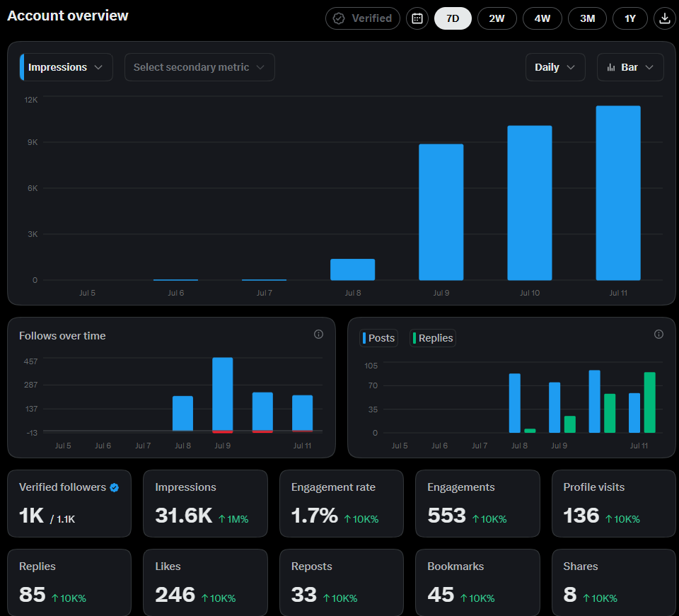The image size is (679, 616).
Task: Toggle the Posts series in chart legend
Action: click(378, 338)
